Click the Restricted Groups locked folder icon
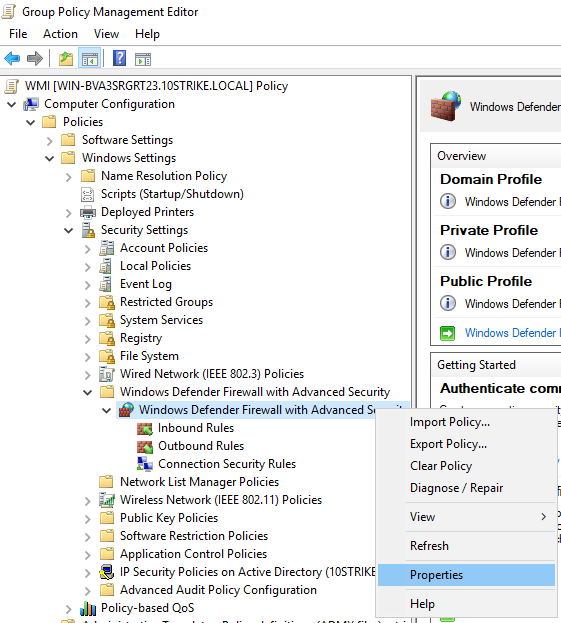The width and height of the screenshot is (561, 623). (x=107, y=302)
